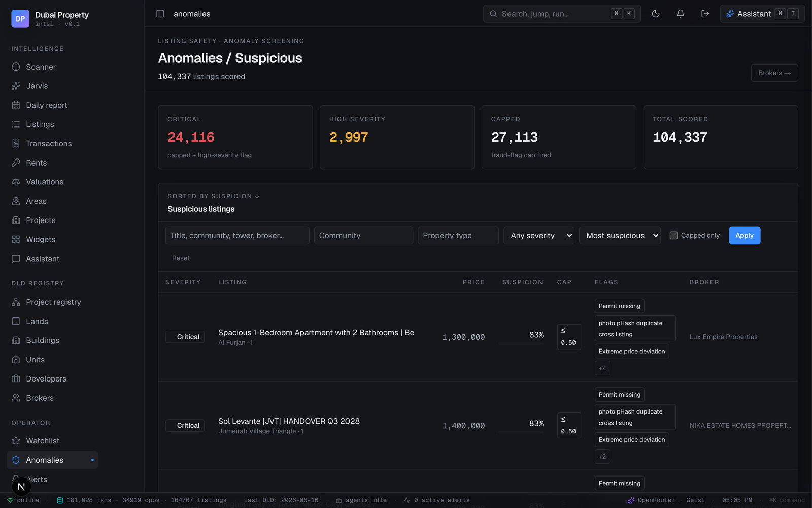Click the Capped card 27,113
This screenshot has width=812, height=508.
559,137
